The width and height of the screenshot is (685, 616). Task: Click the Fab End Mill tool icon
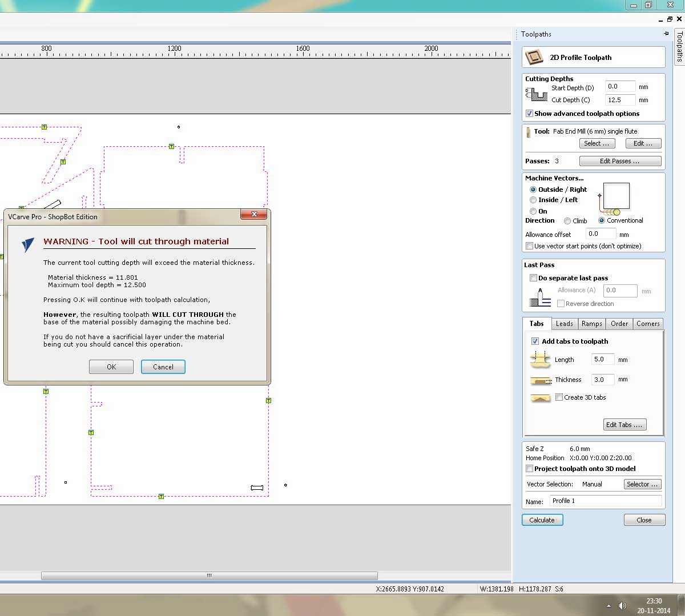[528, 132]
